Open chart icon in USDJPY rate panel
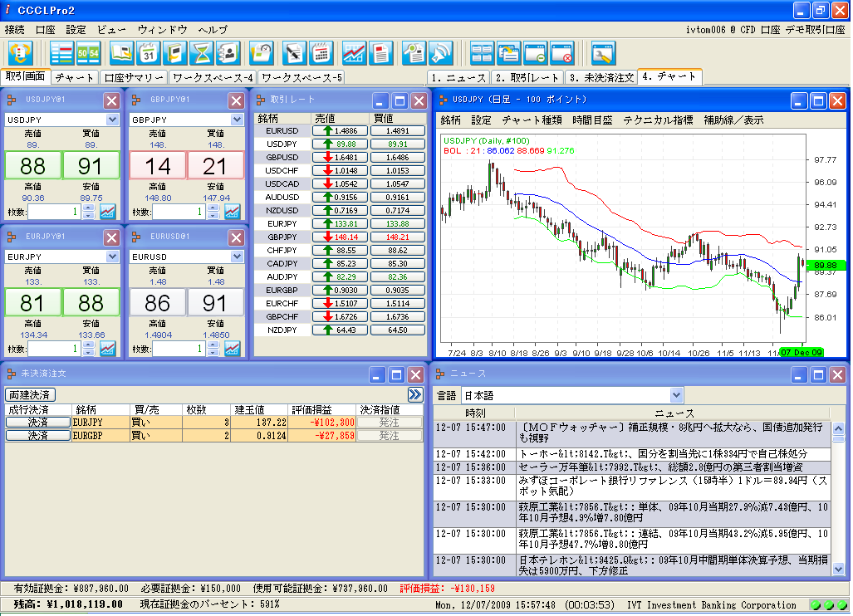The image size is (853, 616). click(x=108, y=212)
